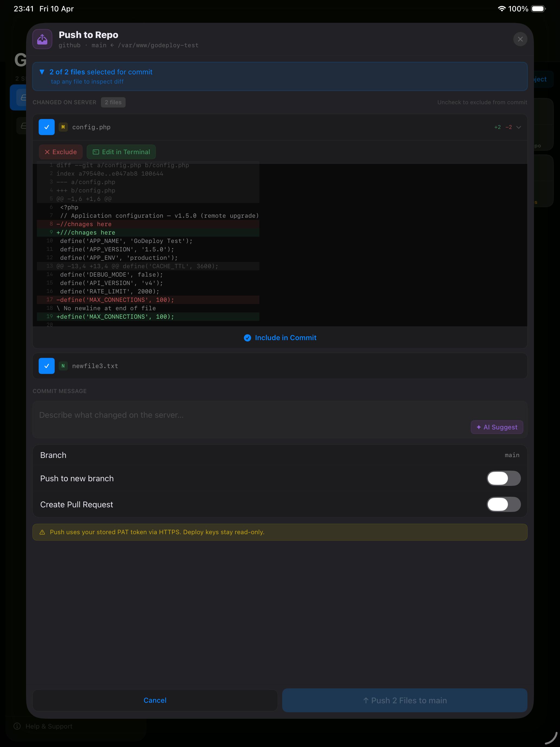Click the Include in Commit checkmark icon

(x=247, y=338)
